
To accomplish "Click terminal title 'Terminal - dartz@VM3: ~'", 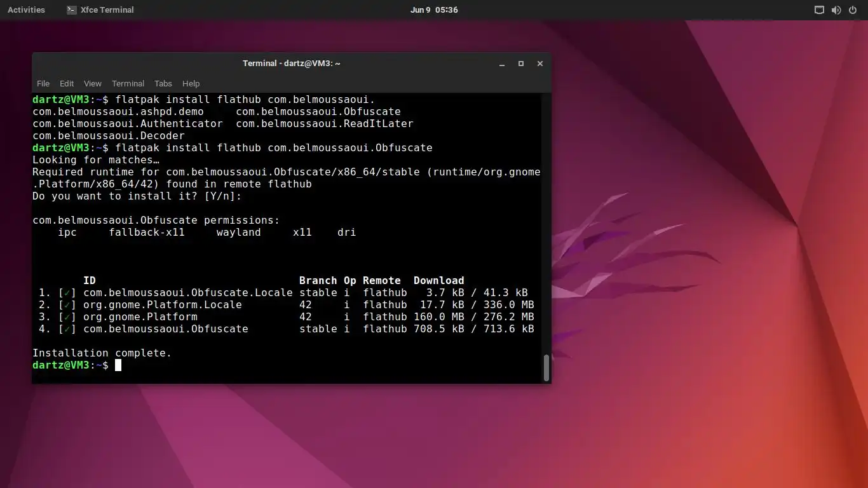I will [292, 64].
